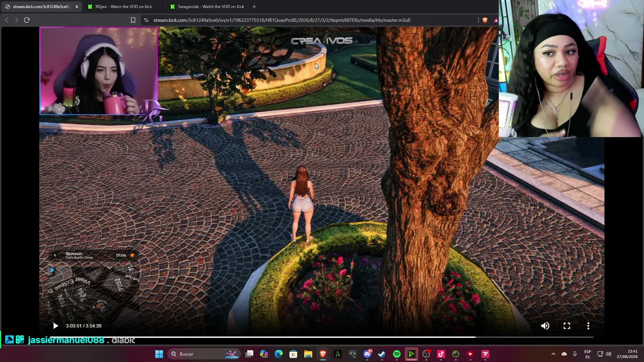The height and width of the screenshot is (362, 644).
Task: Switch to Saragarciab VOD tab
Action: click(206, 7)
